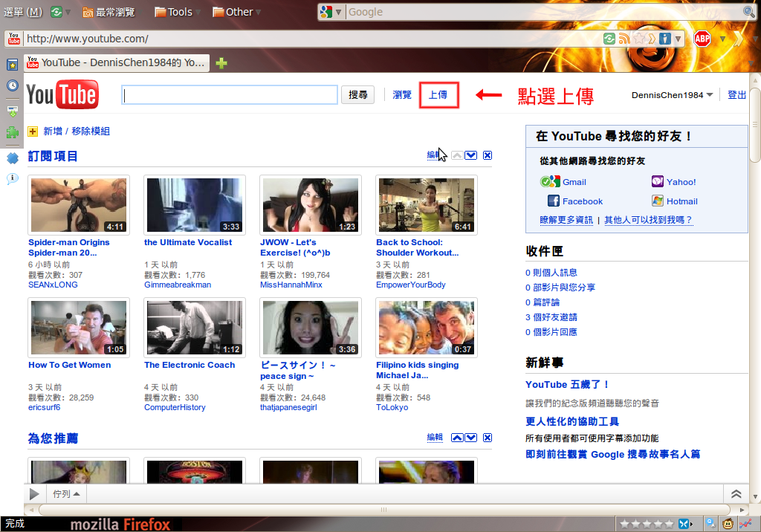Click the 登出 sign out link
Image resolution: width=761 pixels, height=532 pixels.
[x=736, y=95]
